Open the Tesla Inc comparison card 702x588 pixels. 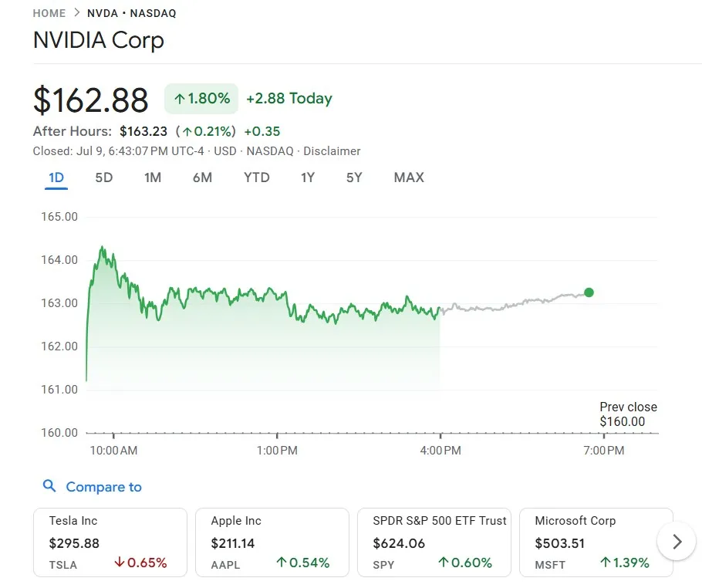110,541
